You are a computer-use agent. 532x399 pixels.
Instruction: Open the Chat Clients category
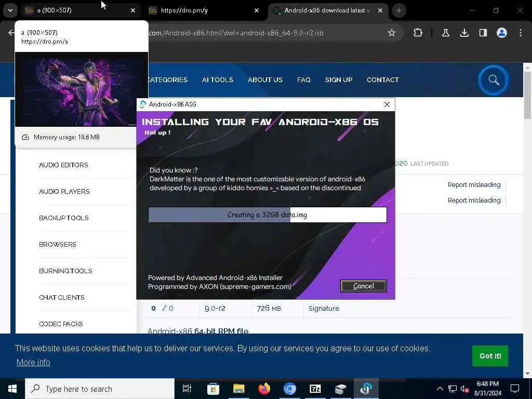pos(62,297)
